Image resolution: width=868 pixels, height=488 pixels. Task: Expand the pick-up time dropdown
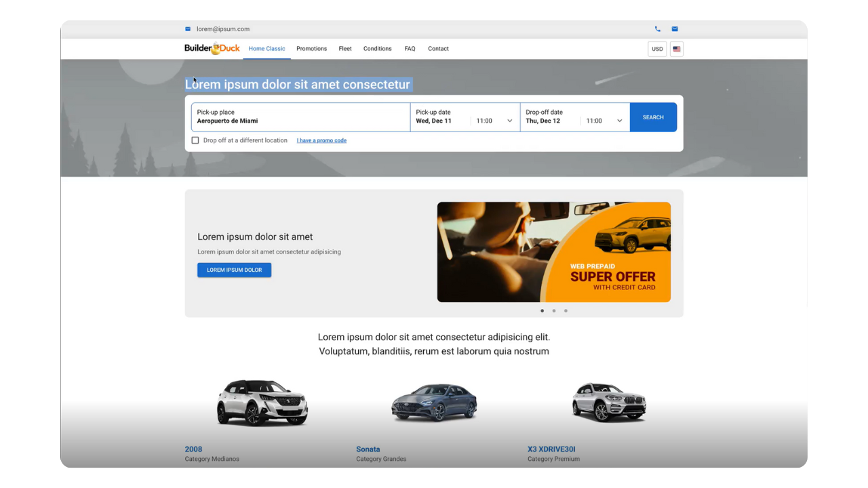pos(494,121)
